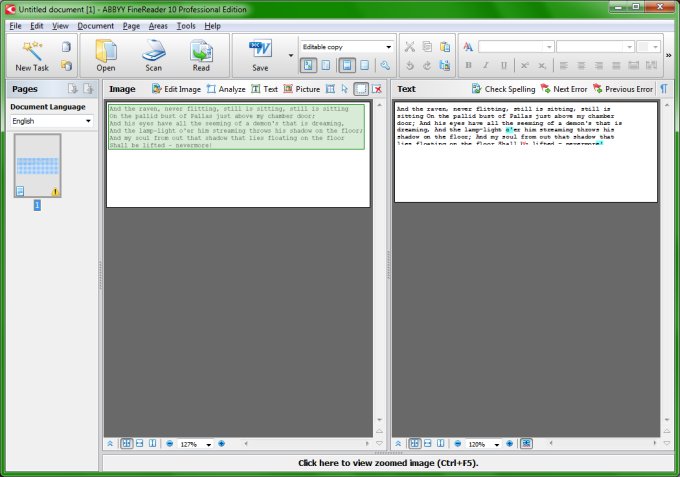Toggle the highlighted view button under Image pane

point(126,444)
